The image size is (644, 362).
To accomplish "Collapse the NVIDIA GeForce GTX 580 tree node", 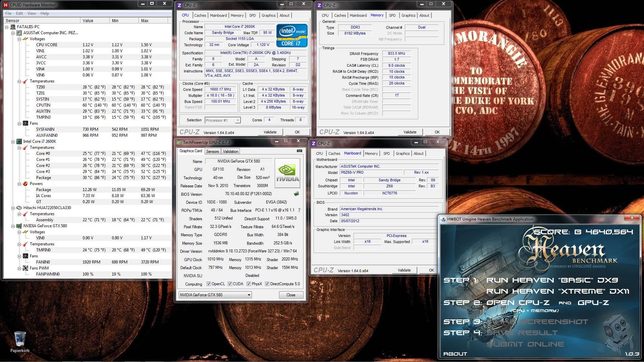I will (13, 226).
